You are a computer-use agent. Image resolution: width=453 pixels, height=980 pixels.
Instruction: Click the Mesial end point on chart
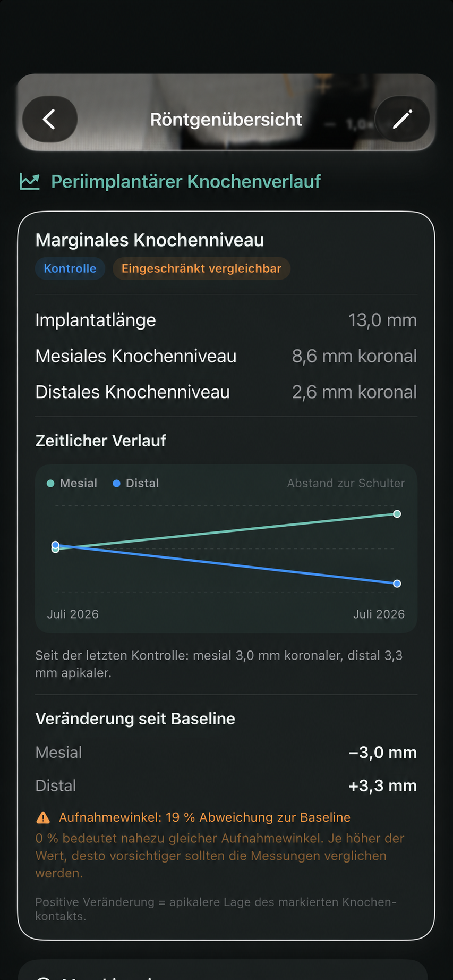pyautogui.click(x=397, y=513)
